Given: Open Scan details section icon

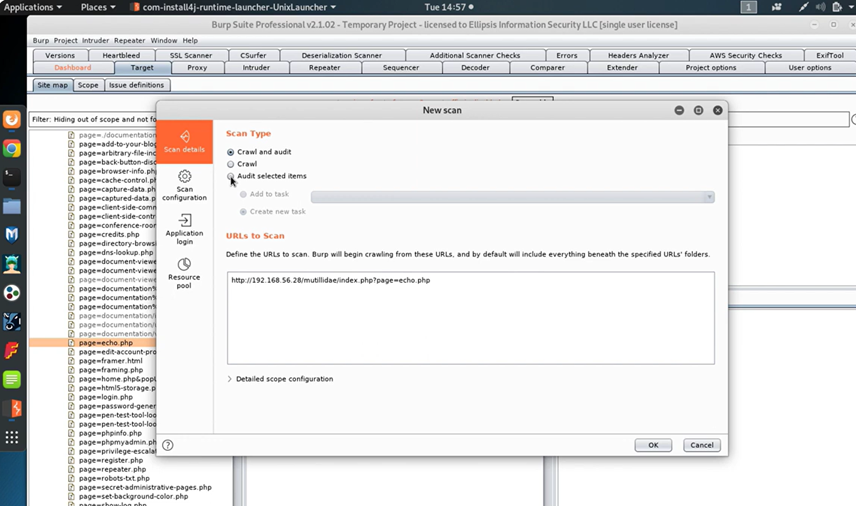Looking at the screenshot, I should (x=185, y=136).
